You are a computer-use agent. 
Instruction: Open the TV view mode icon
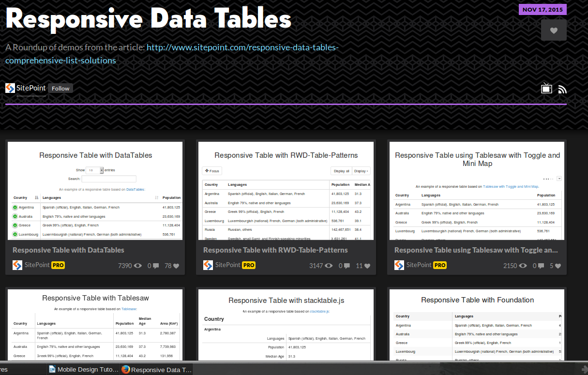click(546, 88)
